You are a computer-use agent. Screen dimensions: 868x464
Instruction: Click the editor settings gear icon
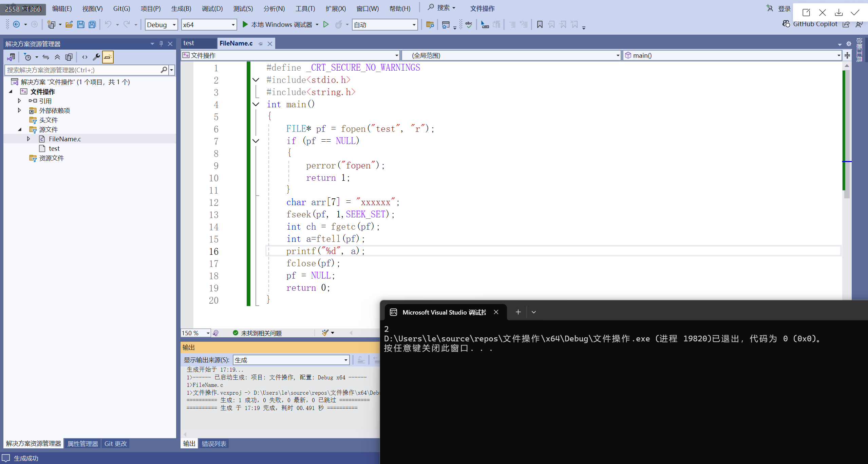click(849, 44)
